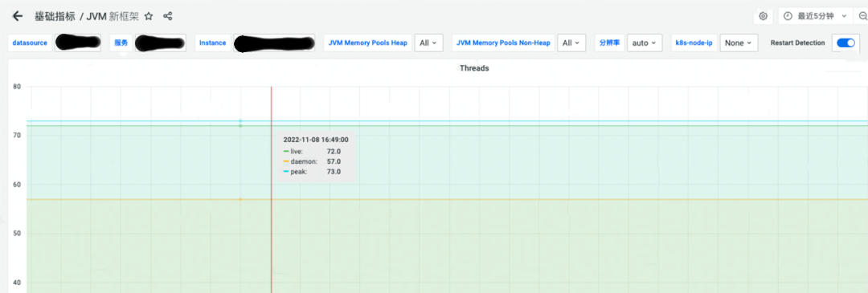This screenshot has width=868, height=293.
Task: Click the JVM Memory Pools Non-Heap label
Action: coord(503,43)
